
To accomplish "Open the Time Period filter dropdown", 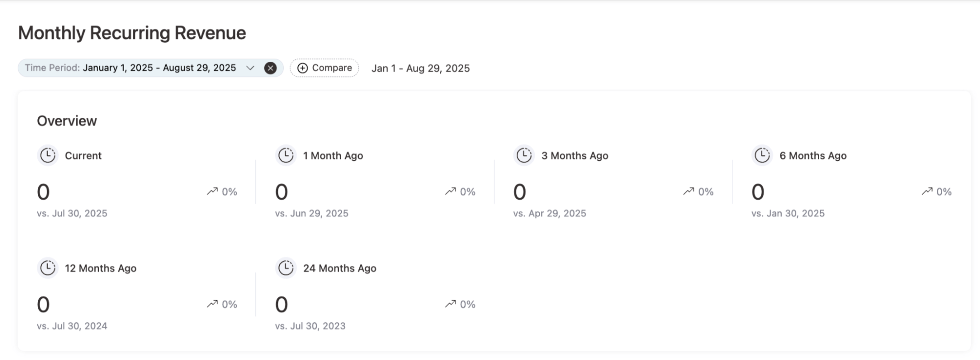I will tap(147, 68).
